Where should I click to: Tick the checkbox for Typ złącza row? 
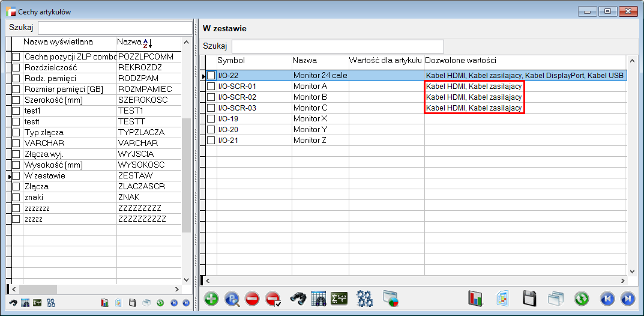16,132
